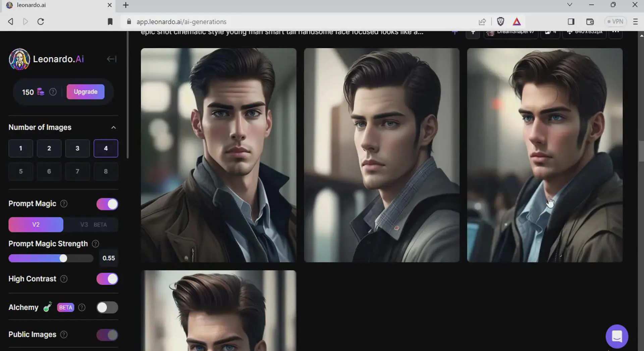Open the browser tab list dropdown

pyautogui.click(x=569, y=5)
